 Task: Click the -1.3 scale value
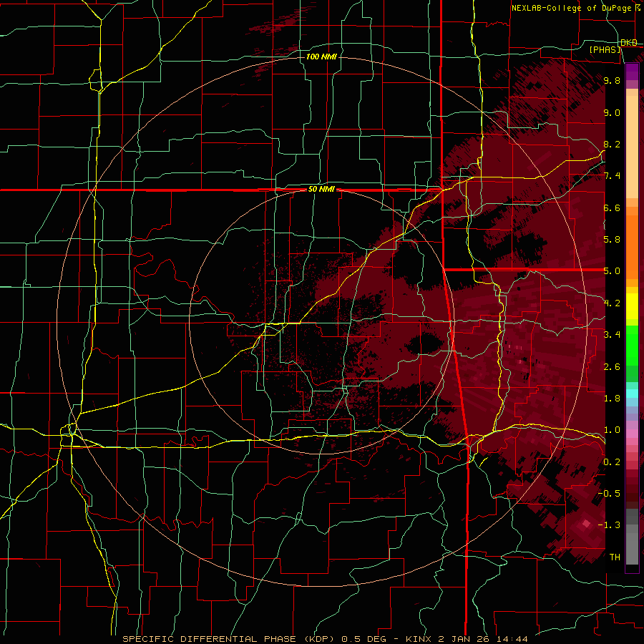tap(610, 525)
